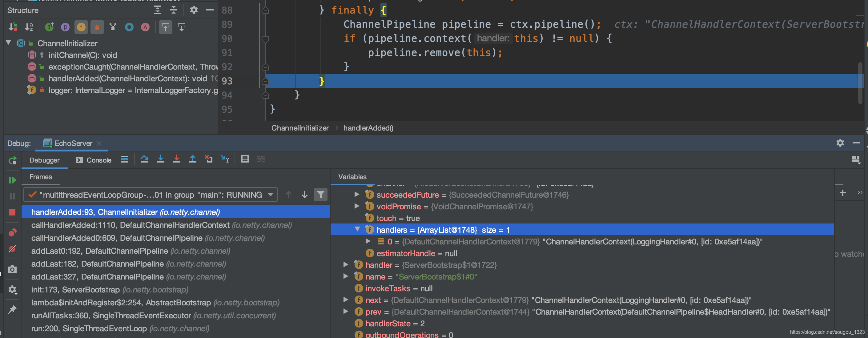The width and height of the screenshot is (868, 338).
Task: Collapse handlers ArrayList variable
Action: [x=357, y=230]
